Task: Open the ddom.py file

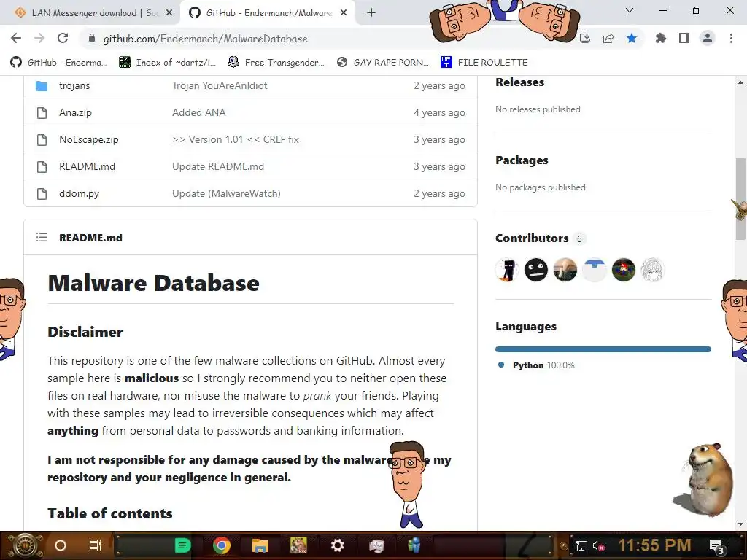Action: tap(79, 194)
